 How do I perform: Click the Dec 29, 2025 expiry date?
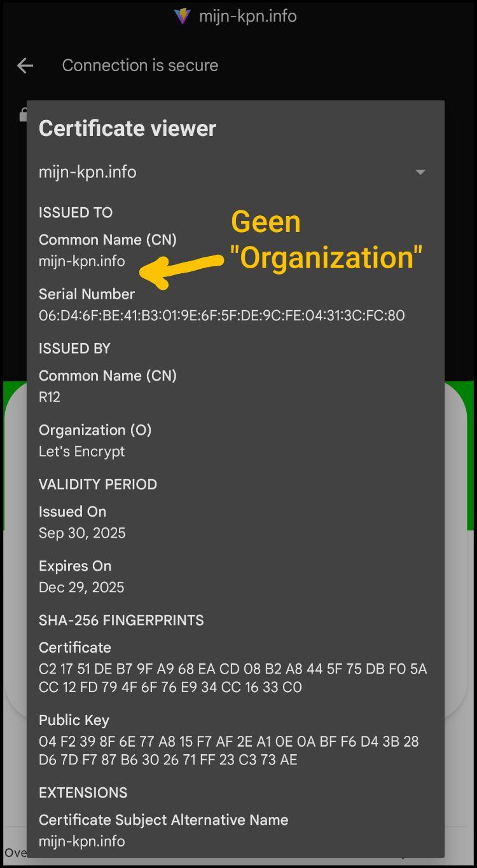[81, 588]
